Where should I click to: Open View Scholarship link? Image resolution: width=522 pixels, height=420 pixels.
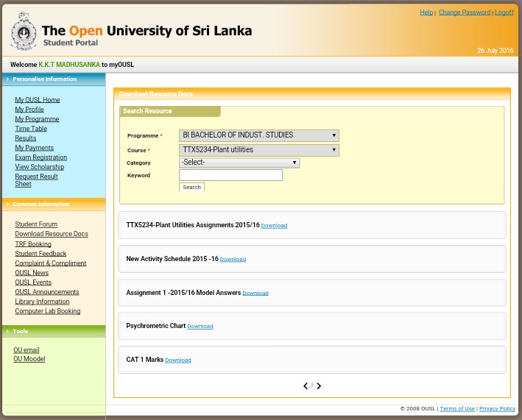click(40, 167)
